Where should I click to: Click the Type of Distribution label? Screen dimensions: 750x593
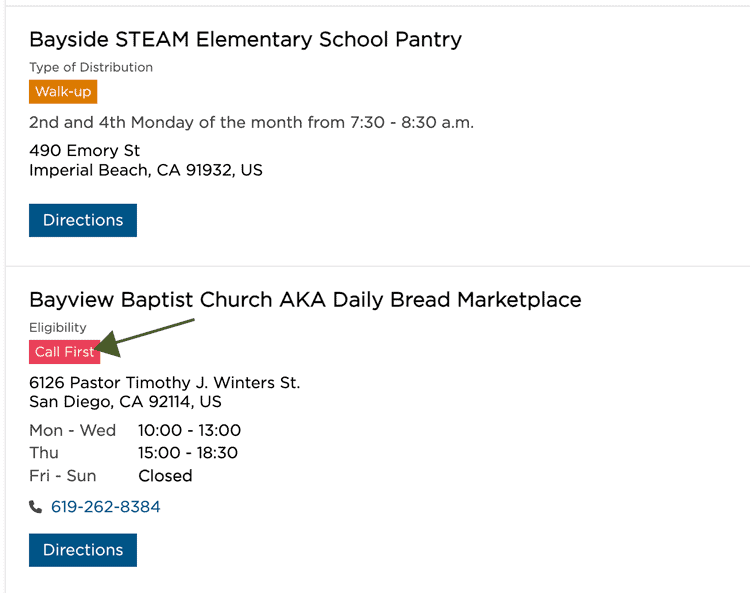pos(91,67)
